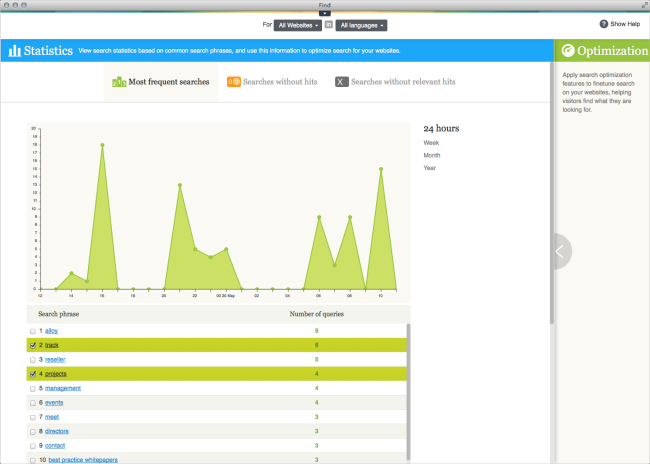This screenshot has height=464, width=650.
Task: Open the 'management' search phrase link
Action: [63, 388]
